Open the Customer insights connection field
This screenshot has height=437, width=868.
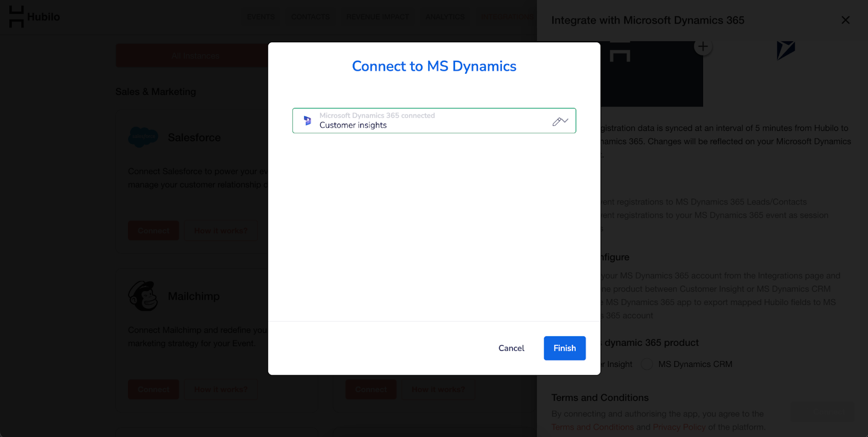click(434, 121)
